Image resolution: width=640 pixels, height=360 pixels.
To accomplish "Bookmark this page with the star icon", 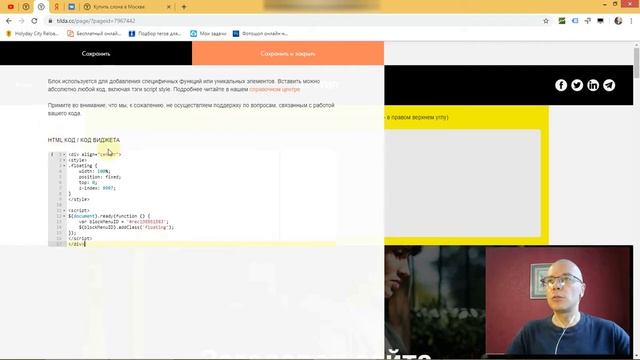I will pos(546,21).
